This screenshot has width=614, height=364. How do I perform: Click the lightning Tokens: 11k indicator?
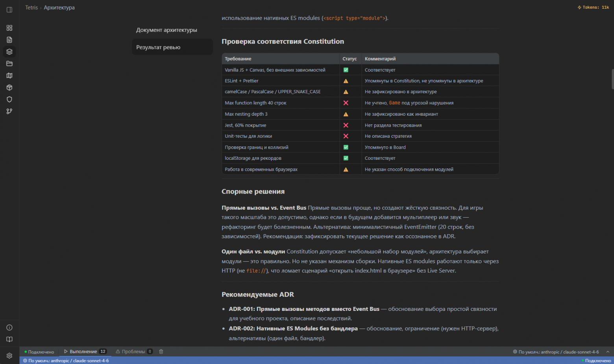593,7
